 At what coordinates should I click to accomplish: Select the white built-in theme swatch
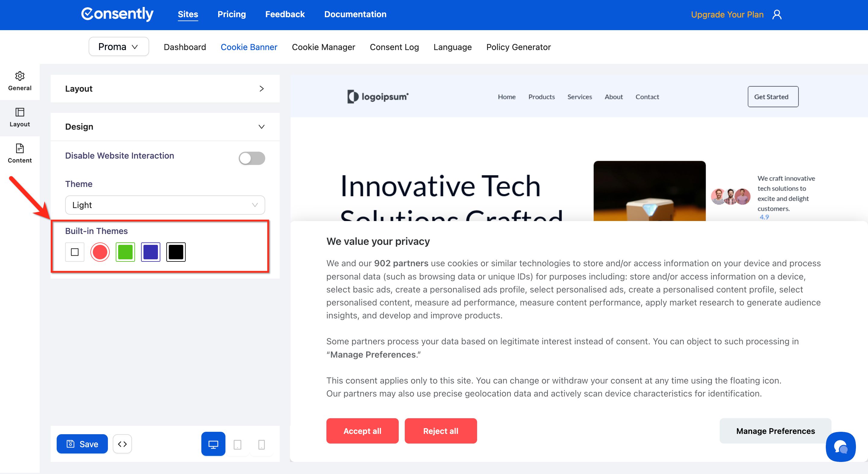click(74, 252)
